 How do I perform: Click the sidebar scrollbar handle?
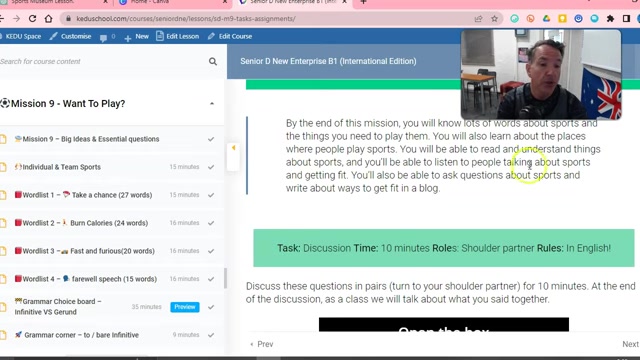click(x=225, y=278)
